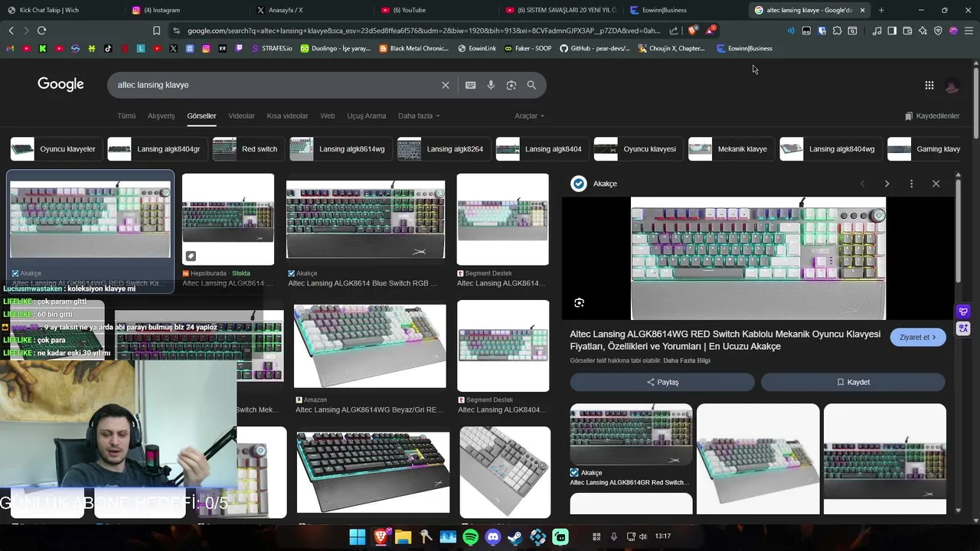The width and height of the screenshot is (980, 551).
Task: Open Streamlabs from the taskbar
Action: [x=560, y=537]
